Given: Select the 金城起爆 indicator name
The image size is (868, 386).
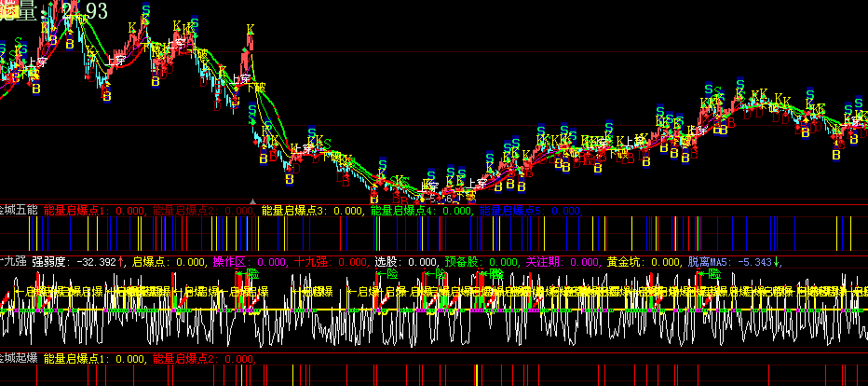Looking at the screenshot, I should pos(19,358).
